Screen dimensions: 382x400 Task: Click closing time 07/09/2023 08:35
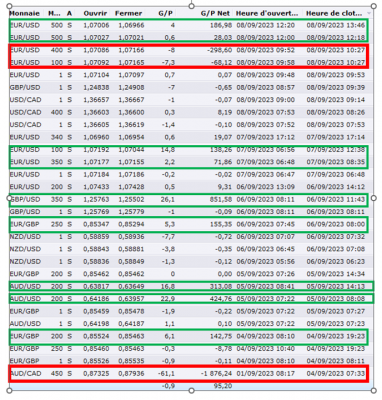(336, 162)
